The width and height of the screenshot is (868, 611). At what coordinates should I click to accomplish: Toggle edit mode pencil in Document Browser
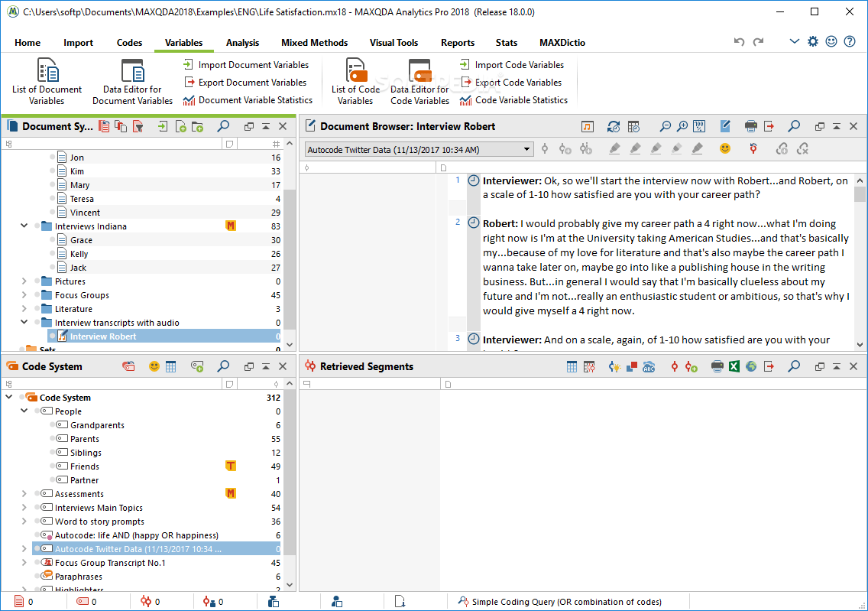pos(724,126)
